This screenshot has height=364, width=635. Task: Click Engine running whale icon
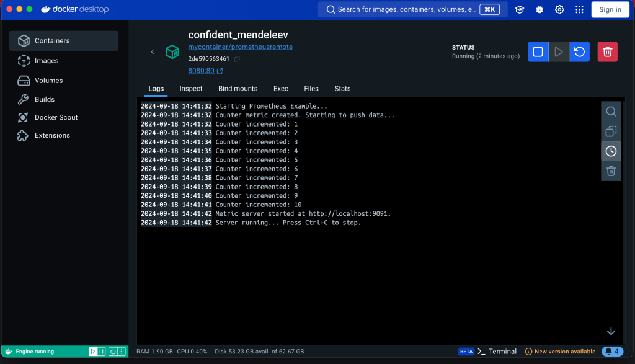(9, 352)
